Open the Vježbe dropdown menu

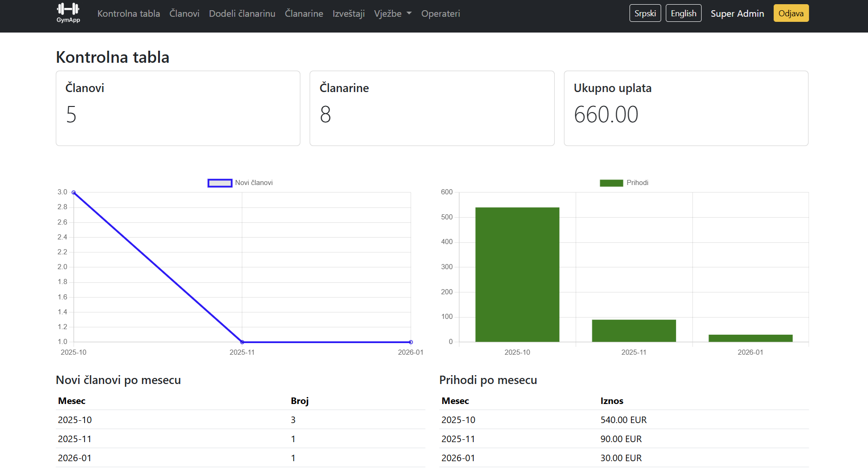click(x=392, y=13)
